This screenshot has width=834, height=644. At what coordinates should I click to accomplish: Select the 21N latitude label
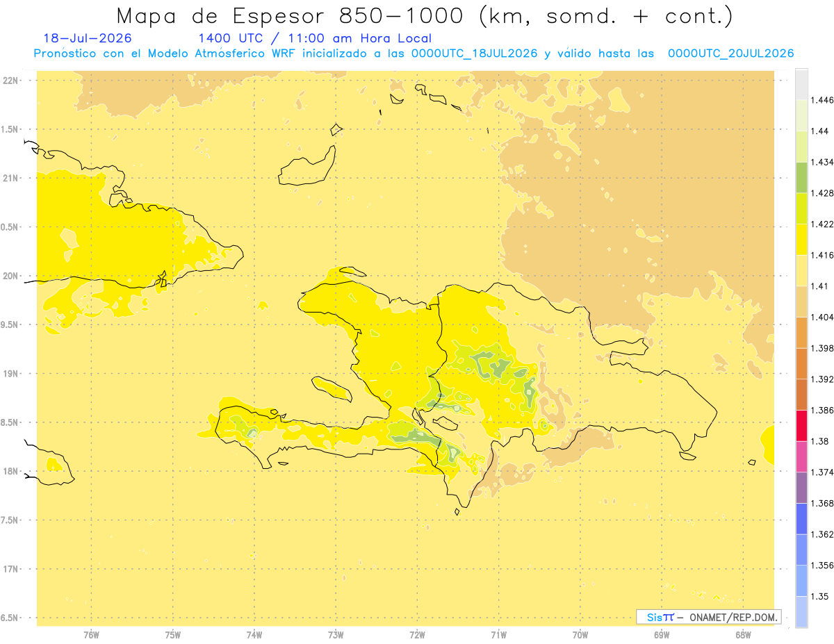(12, 178)
